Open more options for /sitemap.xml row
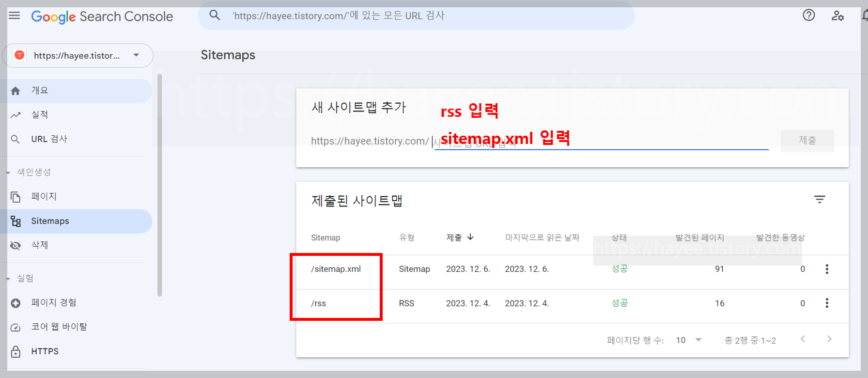Viewport: 868px width, 378px height. coord(827,269)
